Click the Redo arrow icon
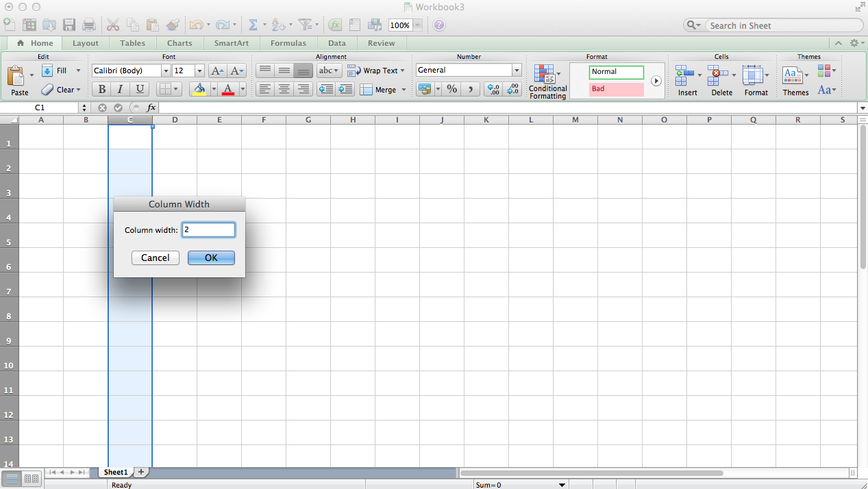 pos(222,25)
